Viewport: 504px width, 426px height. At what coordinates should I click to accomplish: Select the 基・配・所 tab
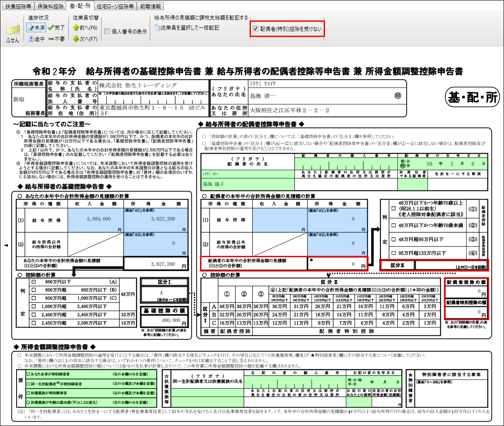pyautogui.click(x=80, y=6)
